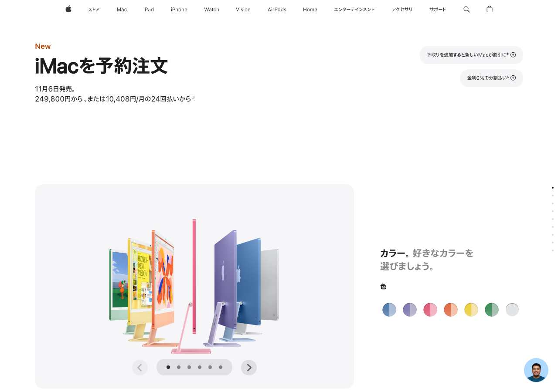Screen dimensions: 558x392
Task: Click the 色 label above the swatches
Action: (x=383, y=287)
